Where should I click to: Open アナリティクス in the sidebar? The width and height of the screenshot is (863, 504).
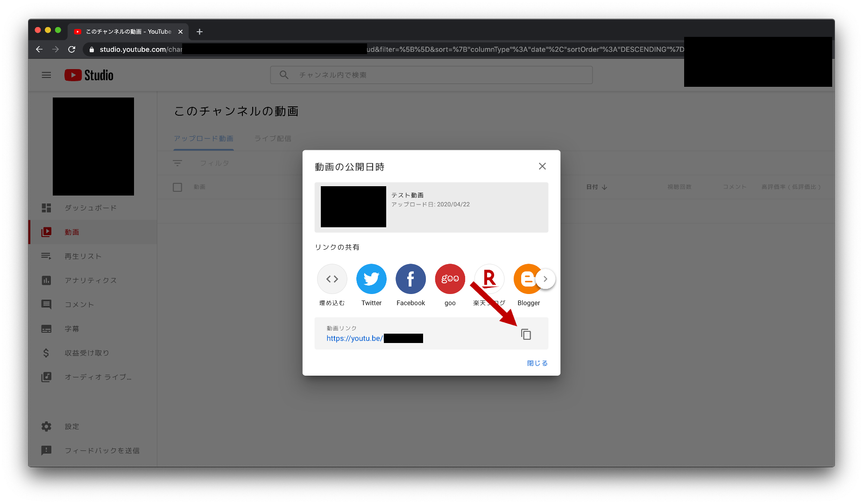[x=92, y=280]
